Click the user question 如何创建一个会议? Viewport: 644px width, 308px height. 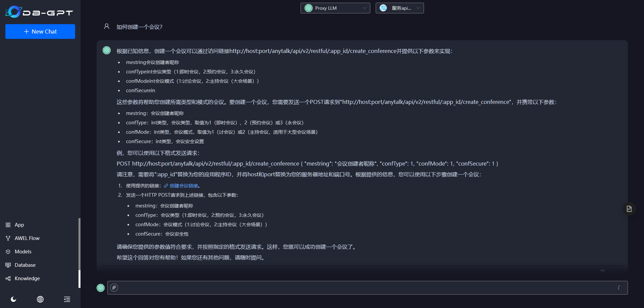pyautogui.click(x=139, y=27)
